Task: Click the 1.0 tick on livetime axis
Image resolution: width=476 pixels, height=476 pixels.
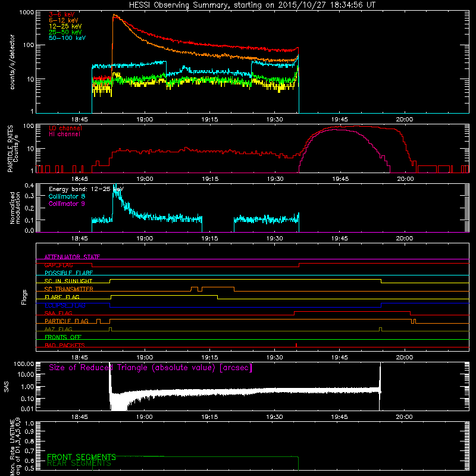Action: click(29, 424)
